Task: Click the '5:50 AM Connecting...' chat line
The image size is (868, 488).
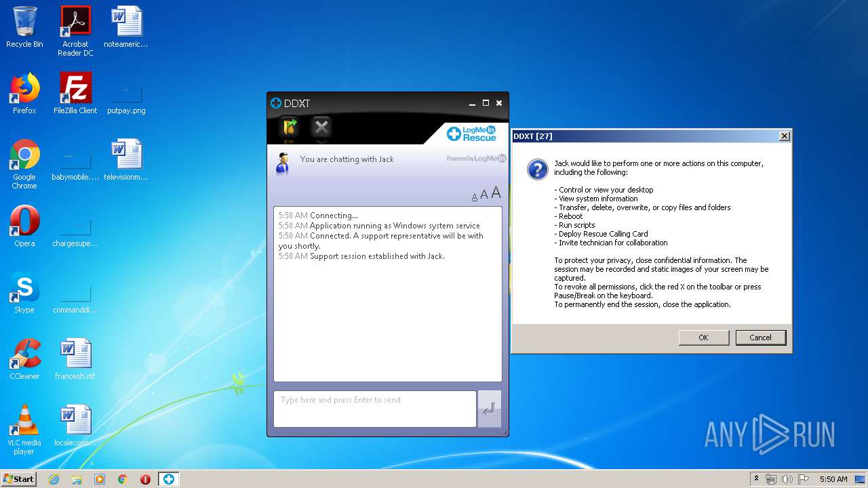Action: tap(318, 216)
